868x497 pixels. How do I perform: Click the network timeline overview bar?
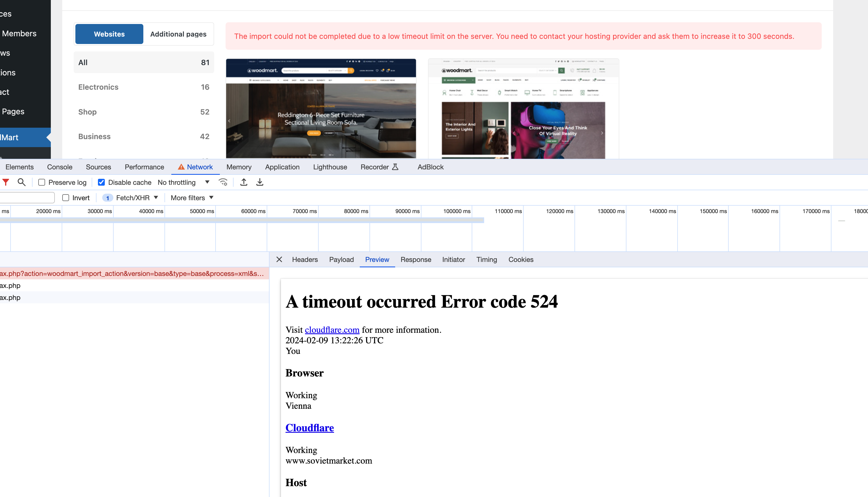[x=242, y=221]
